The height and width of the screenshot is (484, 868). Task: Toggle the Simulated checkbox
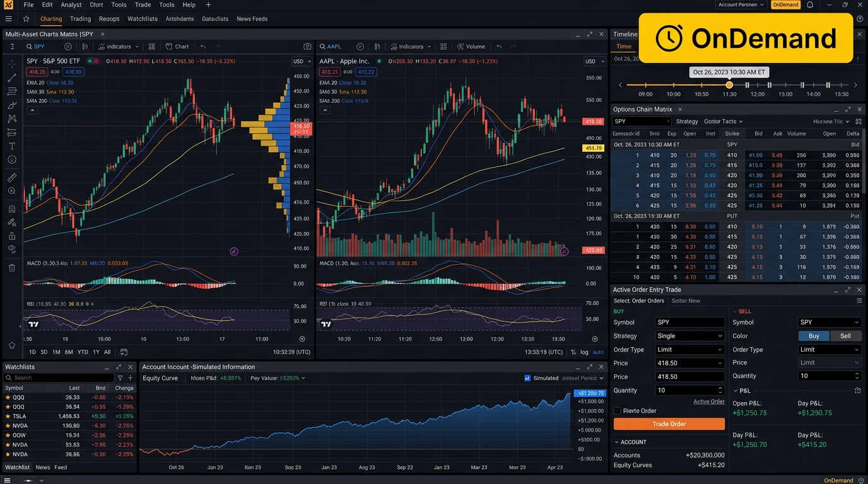pyautogui.click(x=527, y=378)
